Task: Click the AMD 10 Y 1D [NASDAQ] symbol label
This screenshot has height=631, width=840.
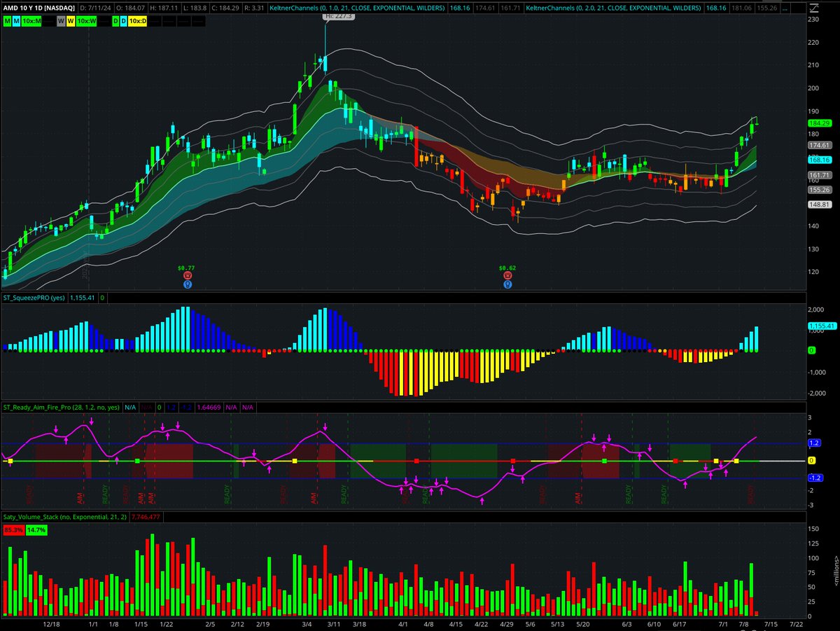Action: pyautogui.click(x=38, y=9)
